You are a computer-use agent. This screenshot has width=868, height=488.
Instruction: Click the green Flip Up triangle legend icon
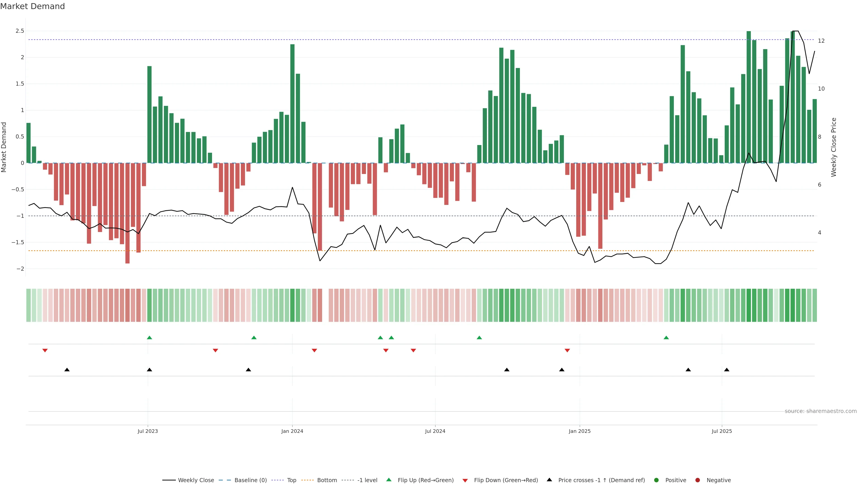click(x=389, y=480)
